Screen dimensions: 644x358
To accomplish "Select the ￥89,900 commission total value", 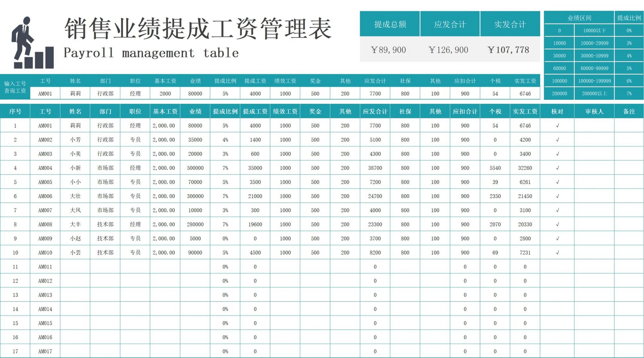I will (x=388, y=50).
